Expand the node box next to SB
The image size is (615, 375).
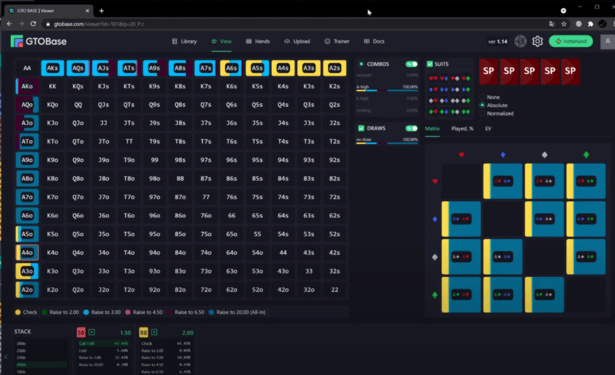pyautogui.click(x=91, y=332)
